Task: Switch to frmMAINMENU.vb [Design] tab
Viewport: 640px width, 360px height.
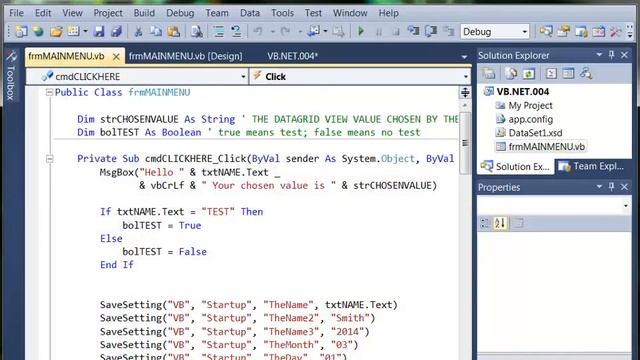Action: pos(185,56)
